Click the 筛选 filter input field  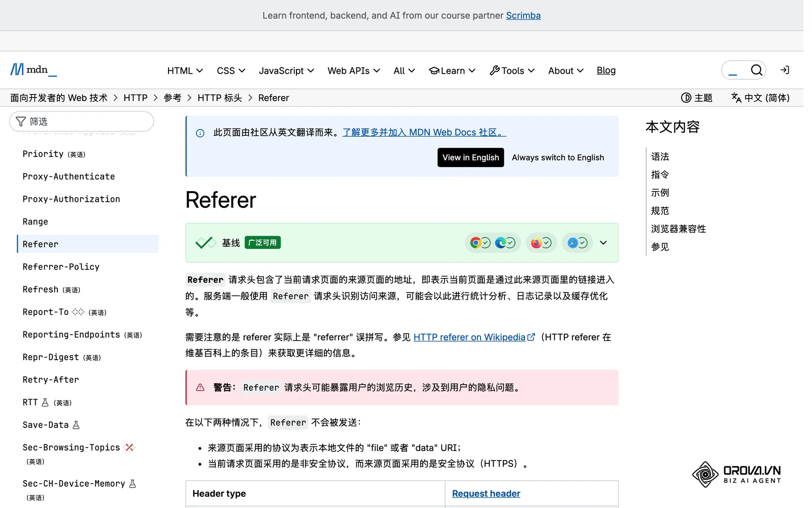81,121
